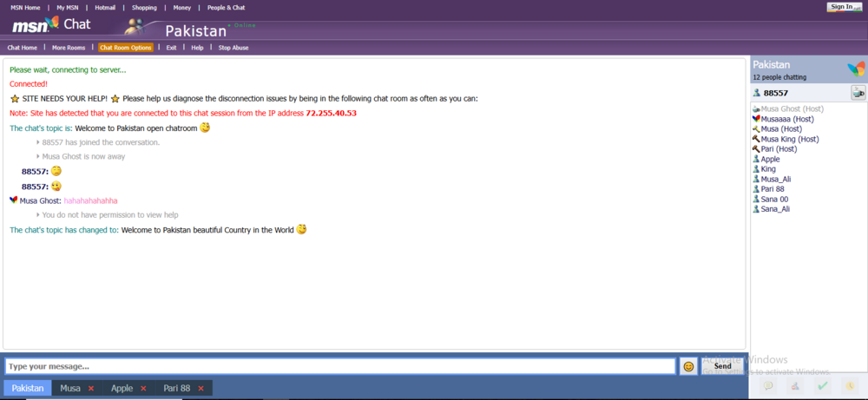868x400 pixels.
Task: Open the My MSN link
Action: 68,8
